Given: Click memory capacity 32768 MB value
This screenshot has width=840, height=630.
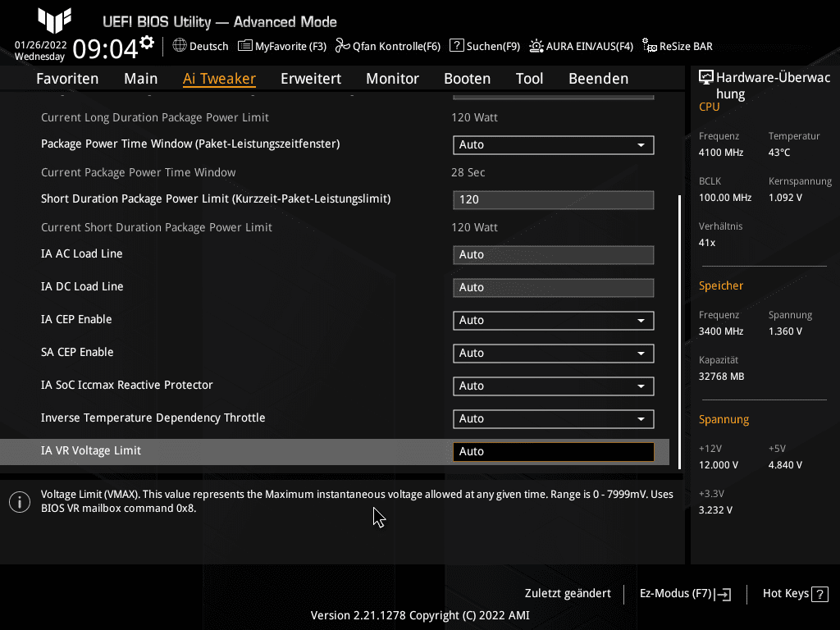Looking at the screenshot, I should [x=722, y=377].
